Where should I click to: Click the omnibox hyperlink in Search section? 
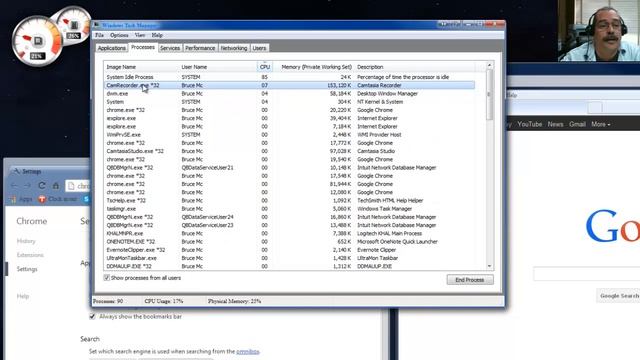tap(248, 351)
